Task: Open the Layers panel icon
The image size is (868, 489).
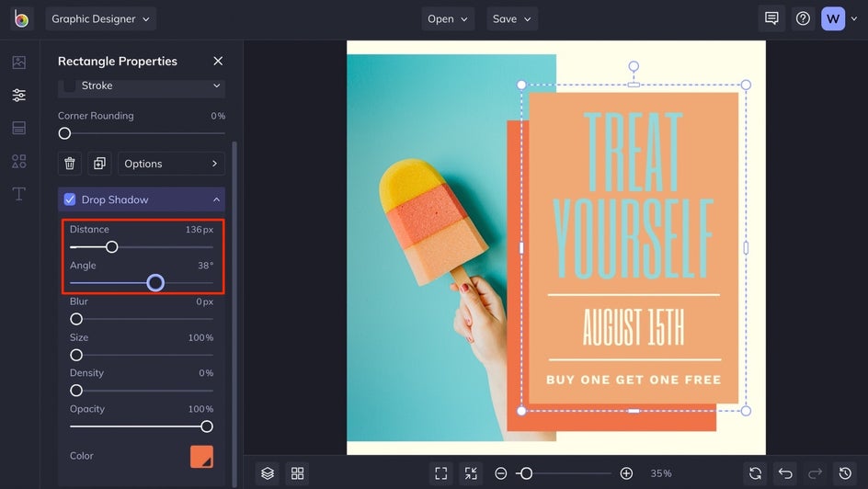Action: click(x=268, y=473)
